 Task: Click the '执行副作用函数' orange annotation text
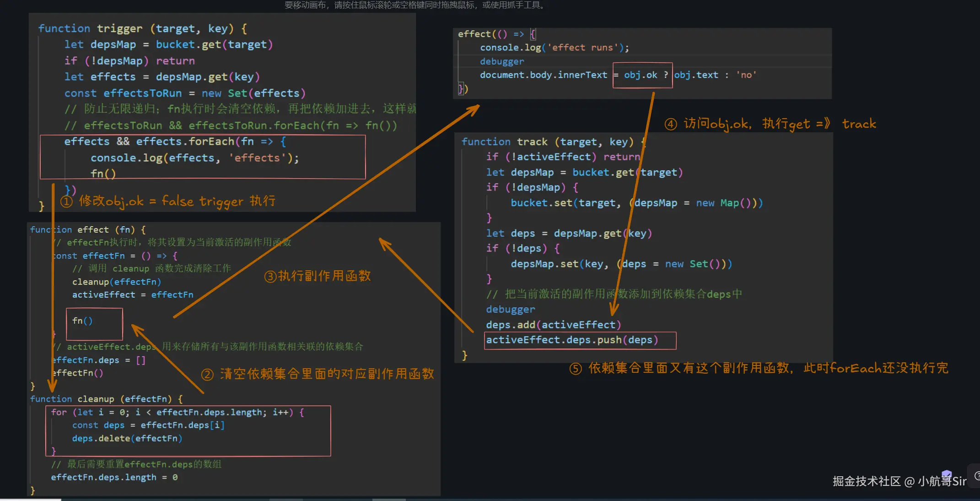(324, 276)
